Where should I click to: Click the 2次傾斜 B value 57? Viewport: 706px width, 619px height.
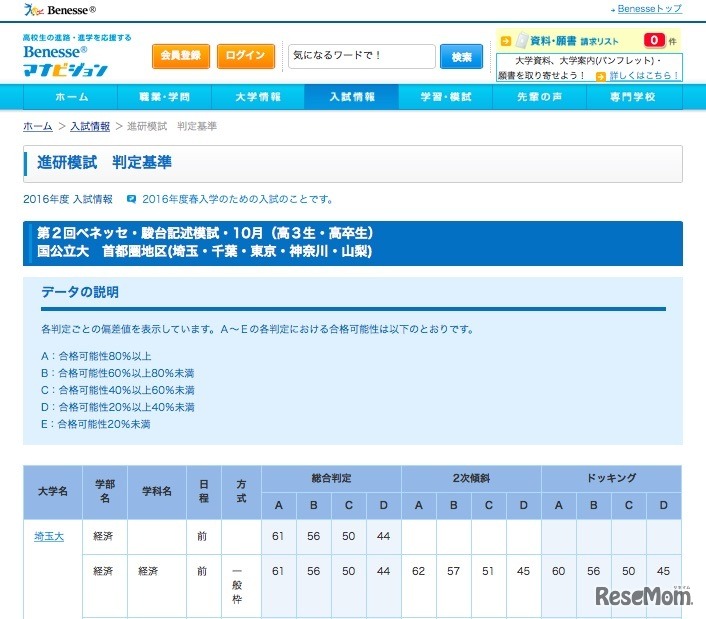click(x=453, y=571)
